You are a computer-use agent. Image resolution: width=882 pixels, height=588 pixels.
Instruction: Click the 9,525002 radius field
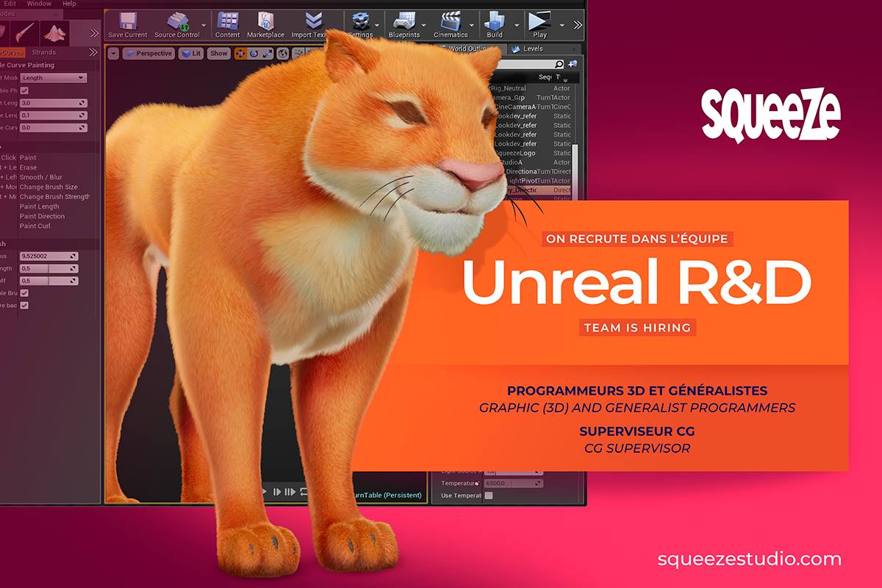[x=49, y=256]
